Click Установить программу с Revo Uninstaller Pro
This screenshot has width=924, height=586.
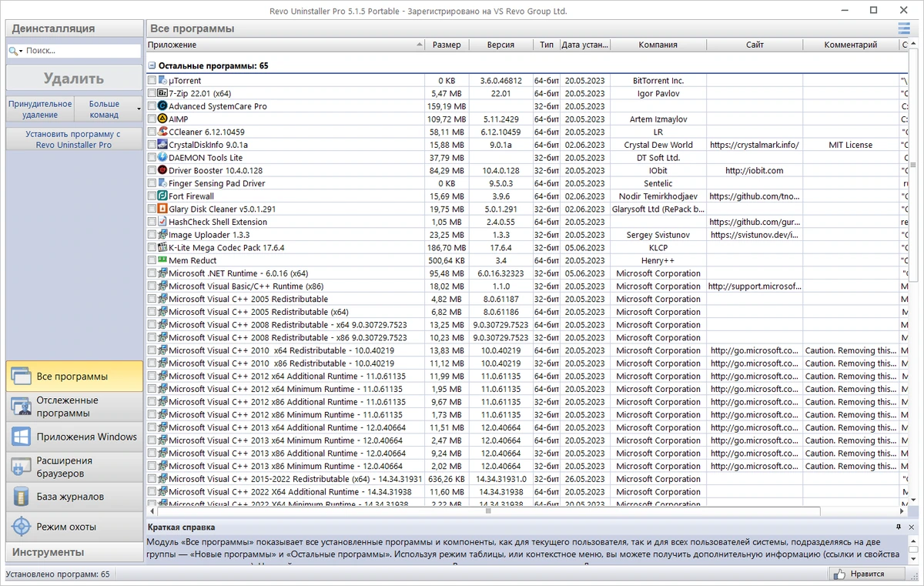point(74,139)
